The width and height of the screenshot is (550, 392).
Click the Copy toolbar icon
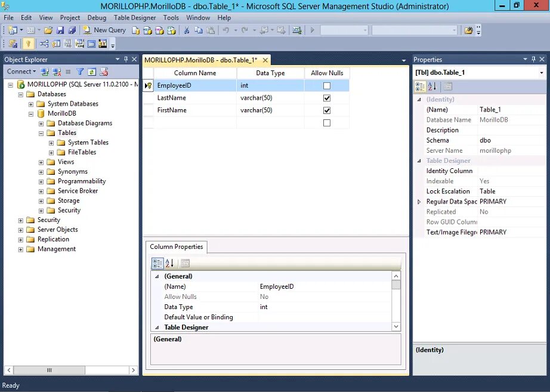199,30
